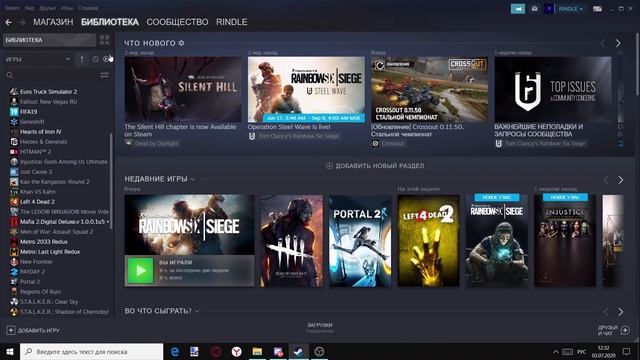Open Microsoft Edge from taskbar
Screen dimensions: 640x360
coord(175,351)
